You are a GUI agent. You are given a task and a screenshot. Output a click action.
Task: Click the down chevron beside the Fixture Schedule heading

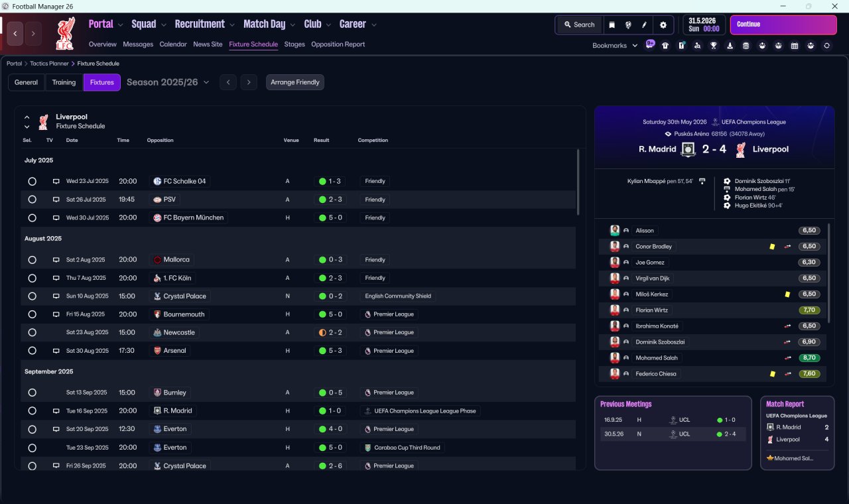(27, 127)
